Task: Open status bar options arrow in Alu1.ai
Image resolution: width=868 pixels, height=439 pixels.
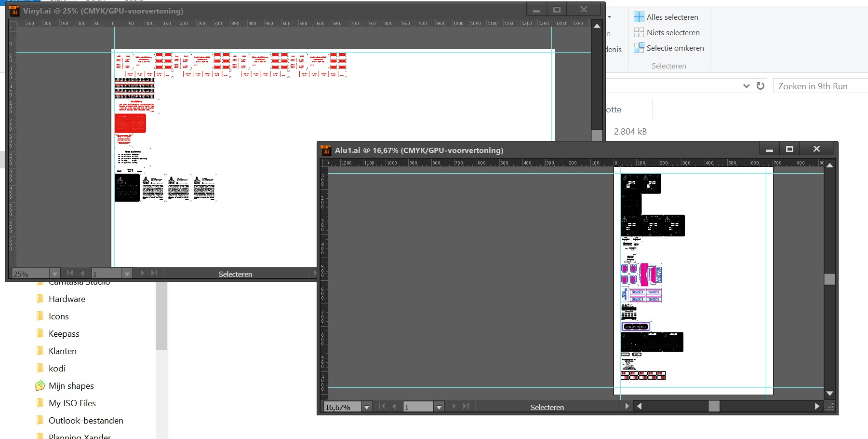Action: 627,406
